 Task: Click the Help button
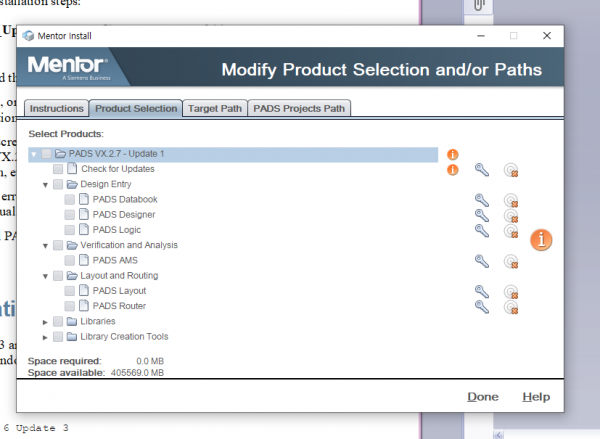coord(536,397)
